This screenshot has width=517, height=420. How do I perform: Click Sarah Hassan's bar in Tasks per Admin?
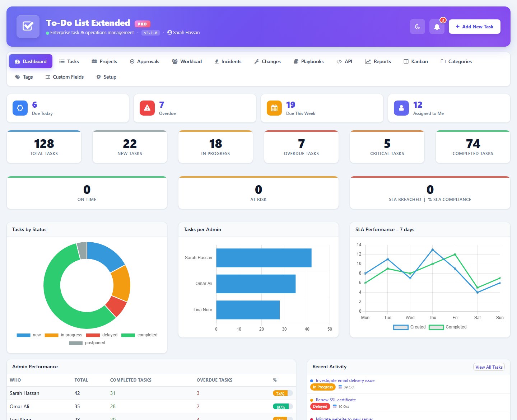(x=264, y=258)
